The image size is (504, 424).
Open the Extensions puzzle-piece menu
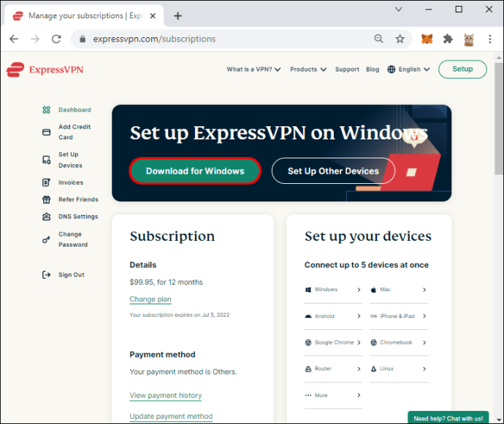coord(448,39)
